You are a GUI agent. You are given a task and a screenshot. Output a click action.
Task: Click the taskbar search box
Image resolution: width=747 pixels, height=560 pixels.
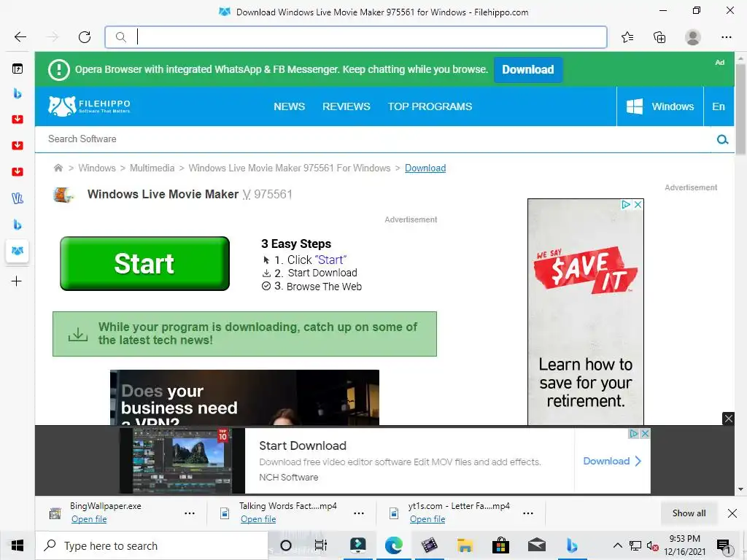pyautogui.click(x=152, y=545)
